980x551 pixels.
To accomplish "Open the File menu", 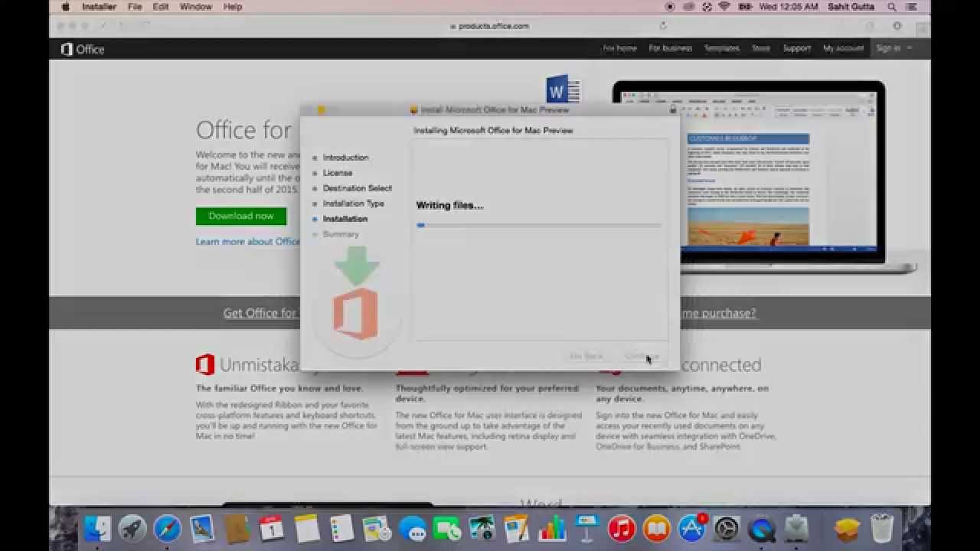I will (x=135, y=7).
